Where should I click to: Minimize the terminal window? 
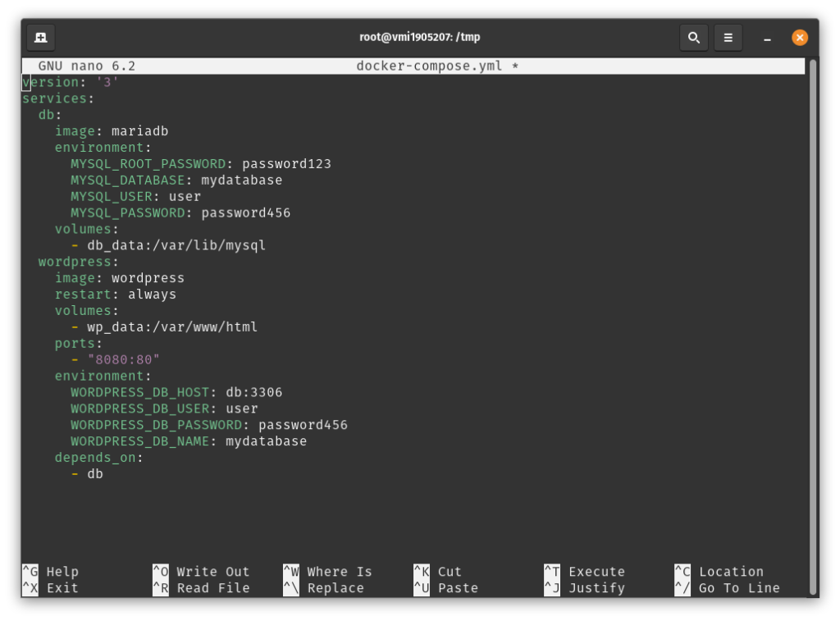pos(767,38)
